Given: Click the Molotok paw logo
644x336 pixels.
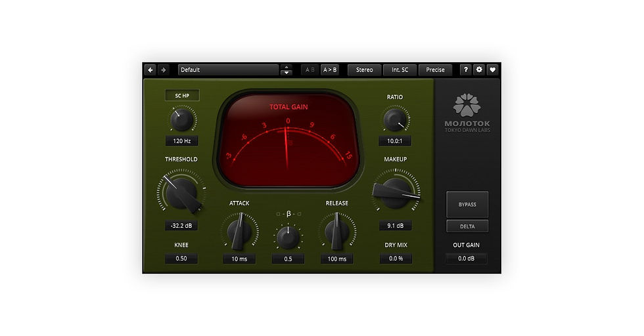Looking at the screenshot, I should point(467,104).
